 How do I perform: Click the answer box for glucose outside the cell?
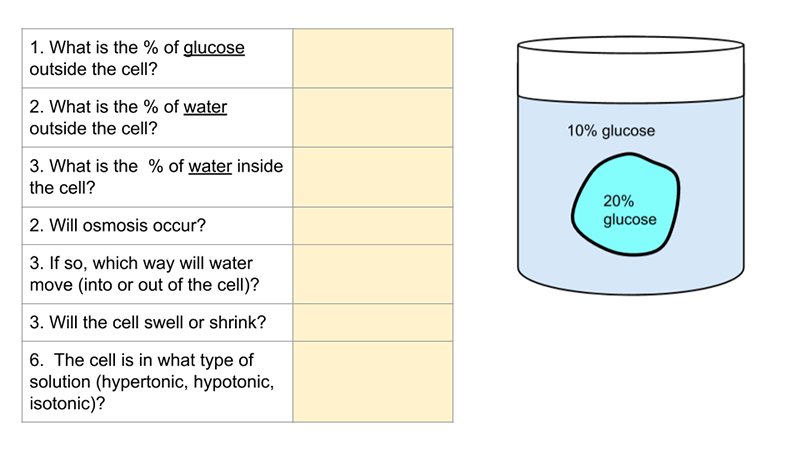point(372,58)
